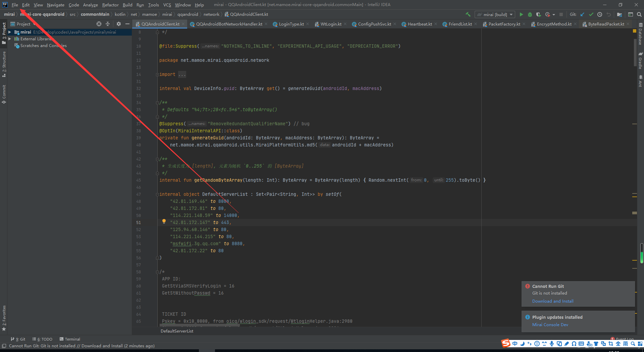Build the project with the hammer icon
This screenshot has height=352, width=644.
point(468,14)
